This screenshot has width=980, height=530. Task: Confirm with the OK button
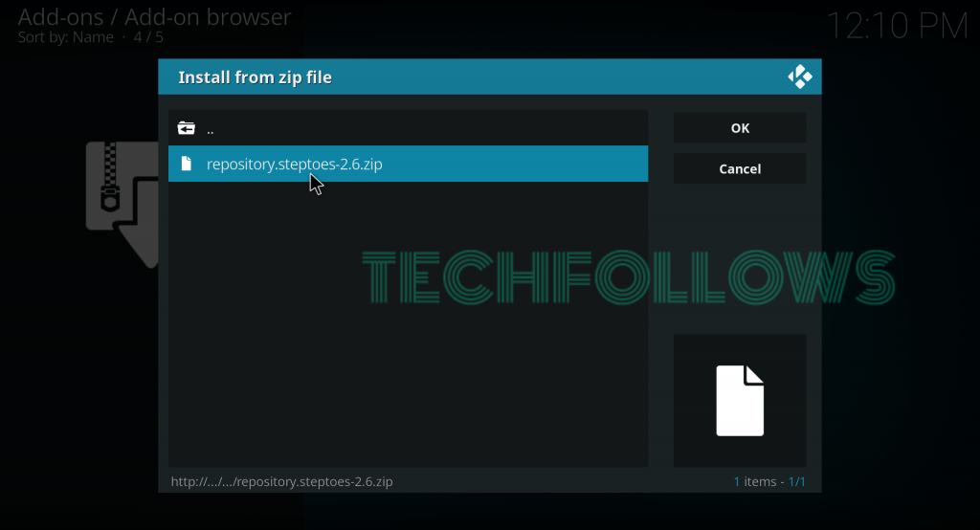[740, 128]
